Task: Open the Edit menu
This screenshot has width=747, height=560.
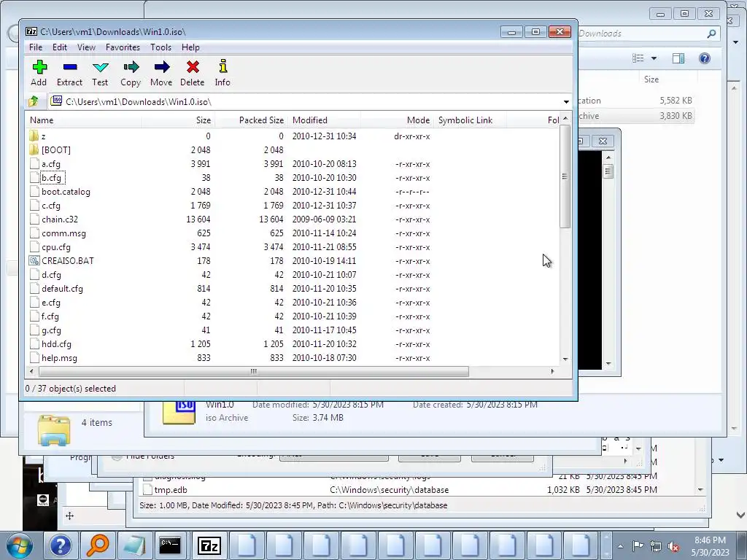Action: tap(60, 47)
